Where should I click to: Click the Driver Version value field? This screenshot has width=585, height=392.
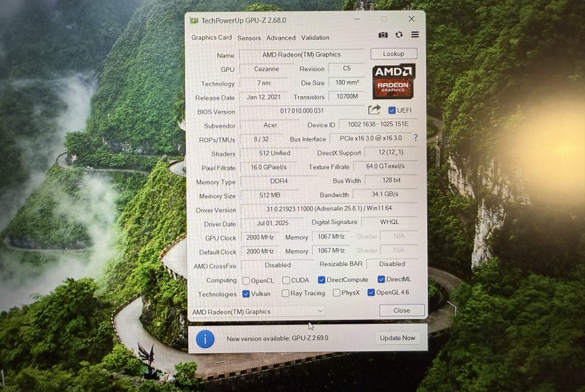pyautogui.click(x=329, y=209)
